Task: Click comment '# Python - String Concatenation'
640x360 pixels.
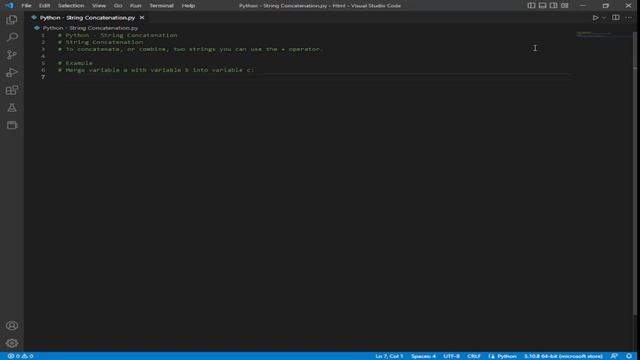Action: [118, 35]
